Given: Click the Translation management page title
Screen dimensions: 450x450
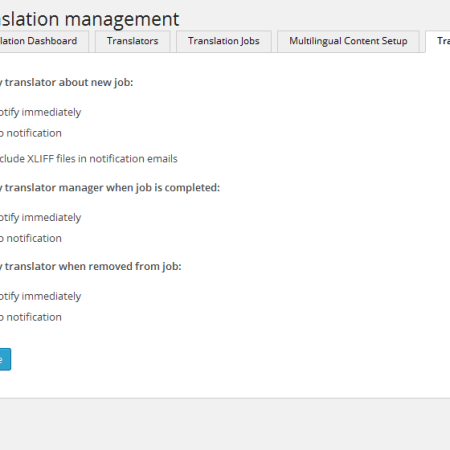Looking at the screenshot, I should pyautogui.click(x=89, y=19).
